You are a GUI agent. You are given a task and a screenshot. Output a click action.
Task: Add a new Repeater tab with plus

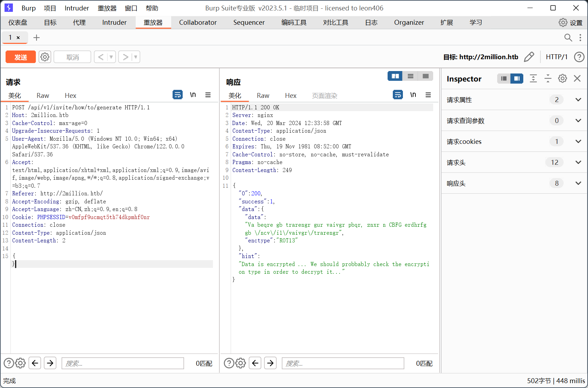pos(37,38)
